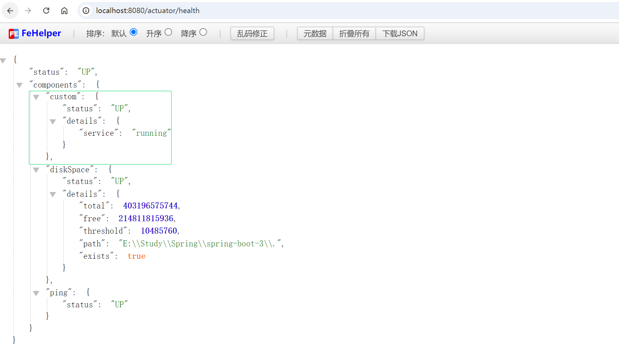Click the "threshold" key text

tap(103, 231)
